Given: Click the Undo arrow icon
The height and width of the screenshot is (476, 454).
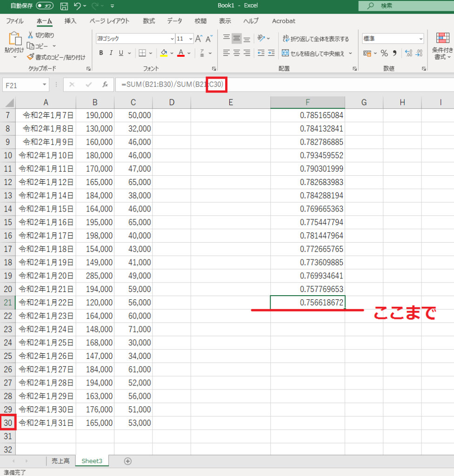Looking at the screenshot, I should pos(78,6).
